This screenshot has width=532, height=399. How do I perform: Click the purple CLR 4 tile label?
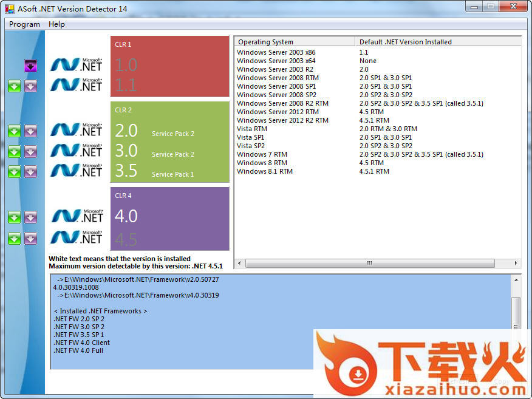click(x=123, y=196)
